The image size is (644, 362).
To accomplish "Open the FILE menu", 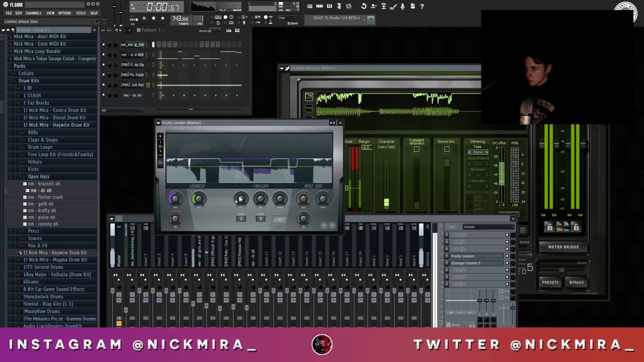I will 9,13.
